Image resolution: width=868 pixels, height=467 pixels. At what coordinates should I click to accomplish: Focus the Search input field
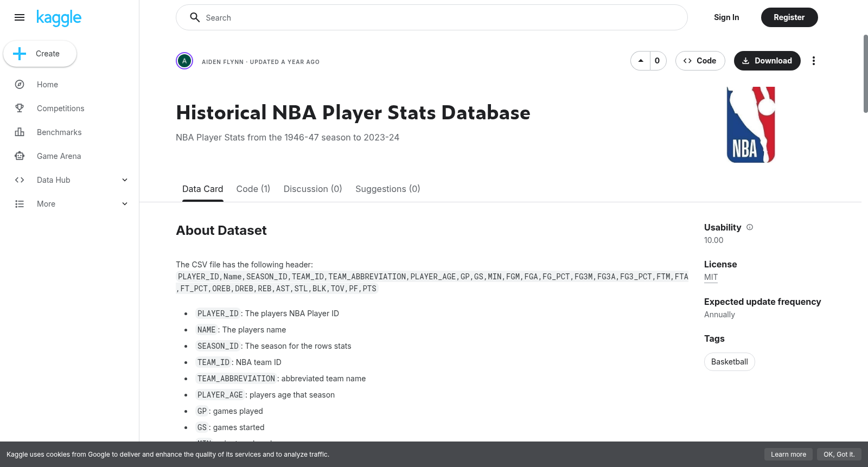pos(432,17)
